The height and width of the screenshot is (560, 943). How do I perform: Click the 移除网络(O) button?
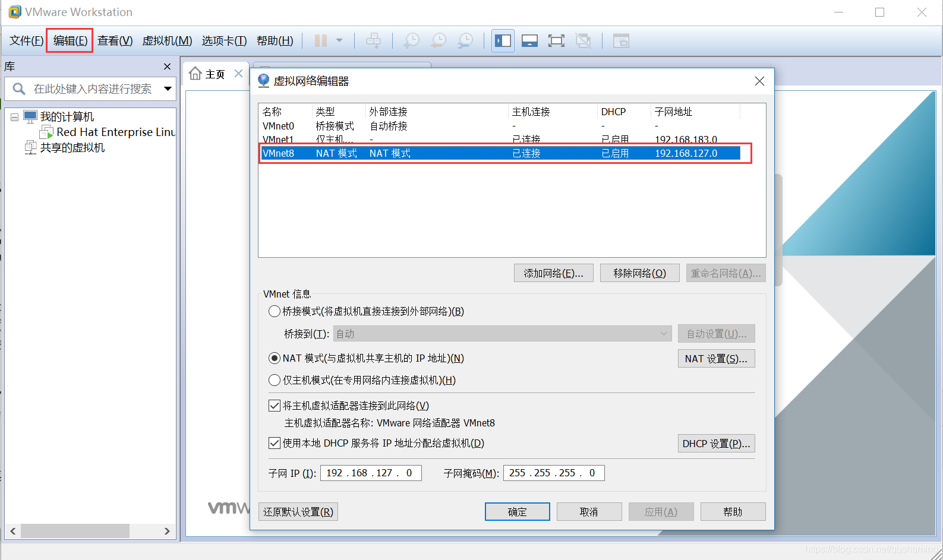639,273
